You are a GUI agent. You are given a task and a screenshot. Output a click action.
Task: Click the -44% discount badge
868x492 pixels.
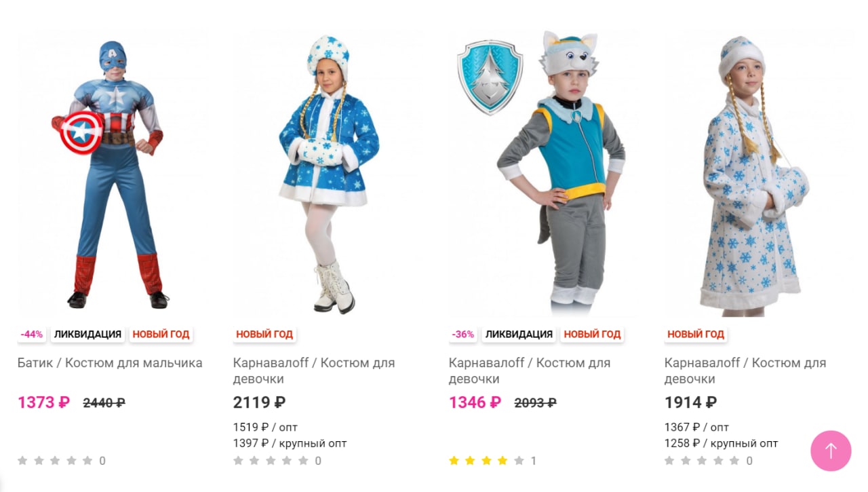pos(32,334)
